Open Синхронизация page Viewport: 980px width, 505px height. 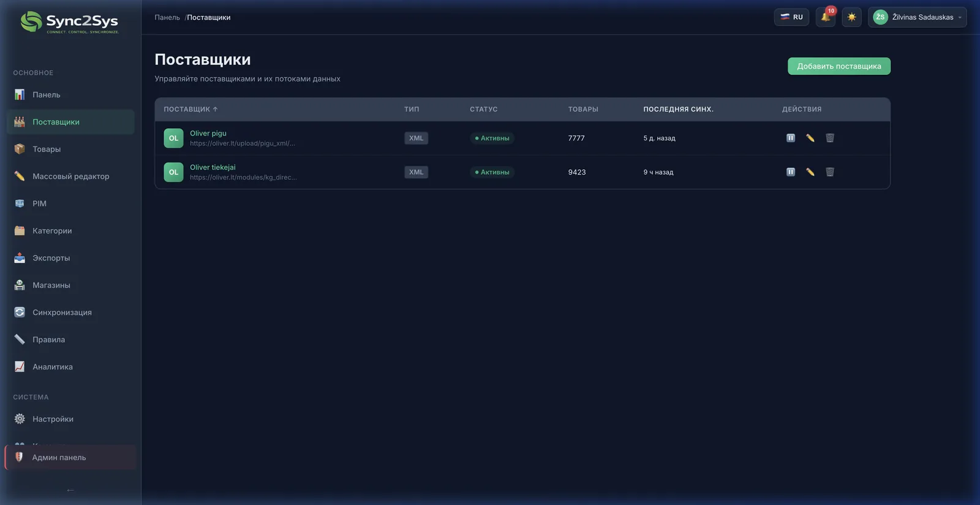pyautogui.click(x=70, y=313)
